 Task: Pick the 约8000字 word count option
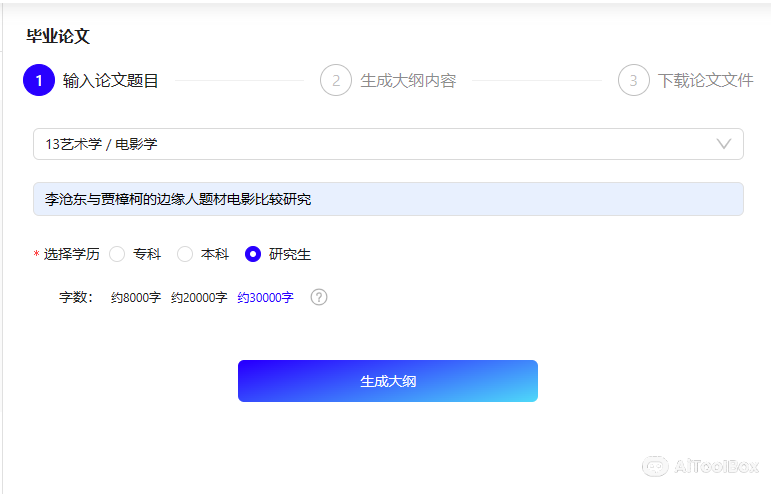tap(135, 298)
